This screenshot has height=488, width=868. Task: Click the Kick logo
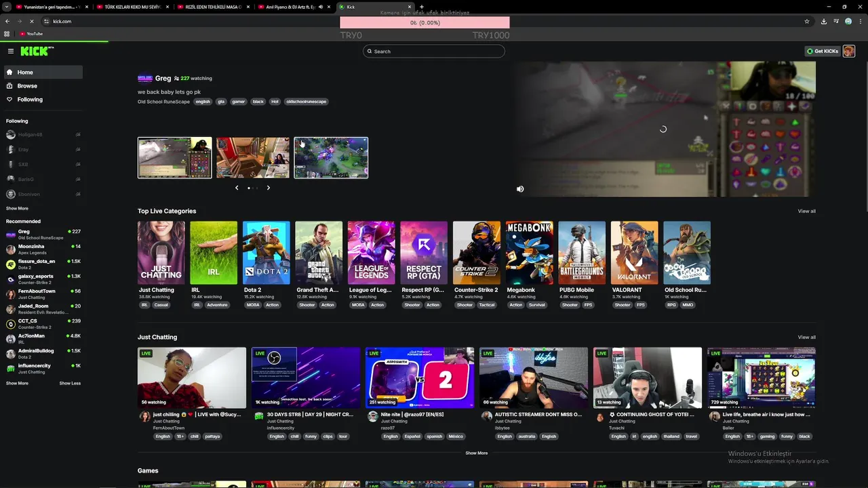(x=37, y=52)
